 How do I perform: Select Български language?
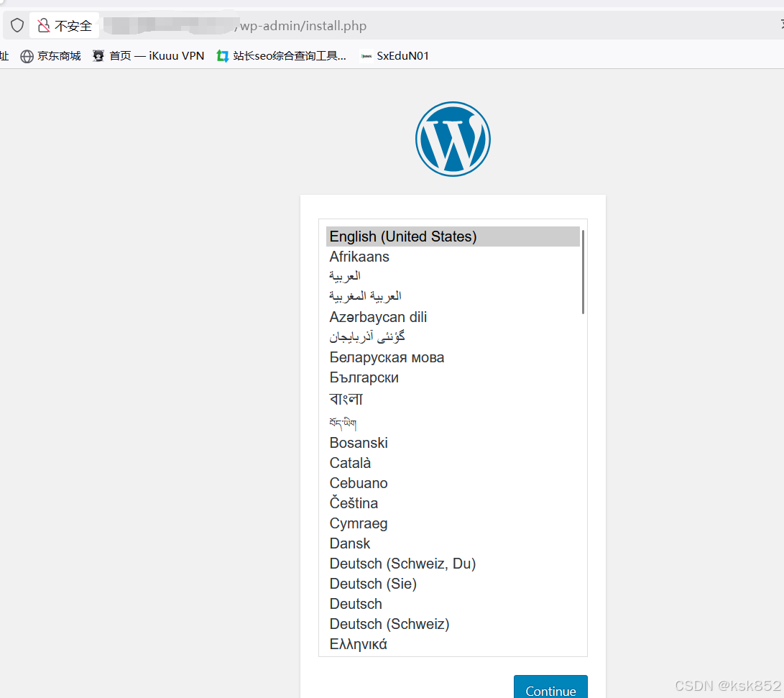point(453,377)
